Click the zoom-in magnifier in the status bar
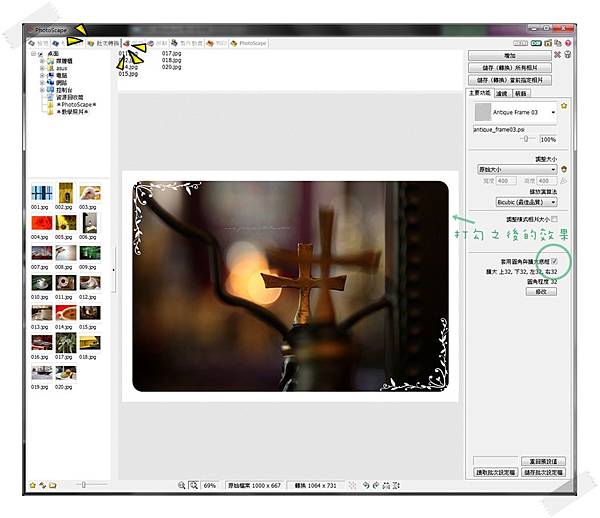Image resolution: width=600 pixels, height=518 pixels. point(181,485)
